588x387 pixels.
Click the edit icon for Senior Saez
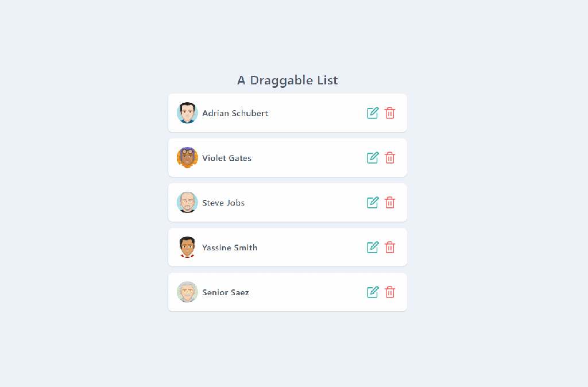[x=373, y=292]
